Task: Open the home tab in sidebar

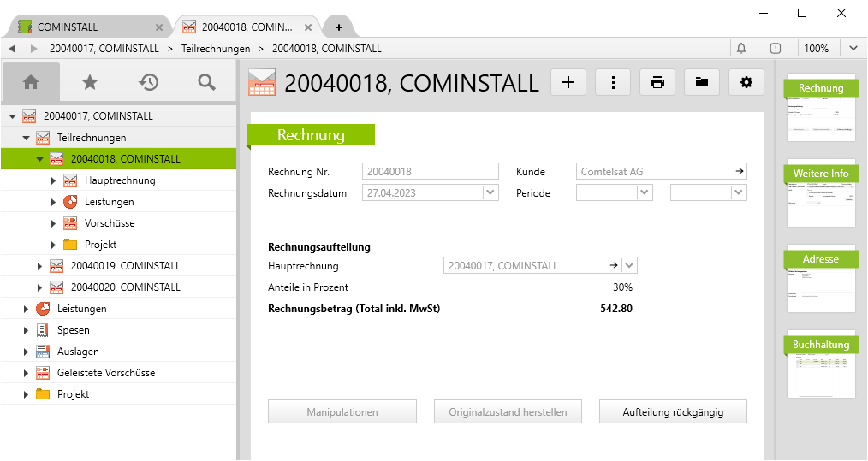Action: pyautogui.click(x=31, y=82)
